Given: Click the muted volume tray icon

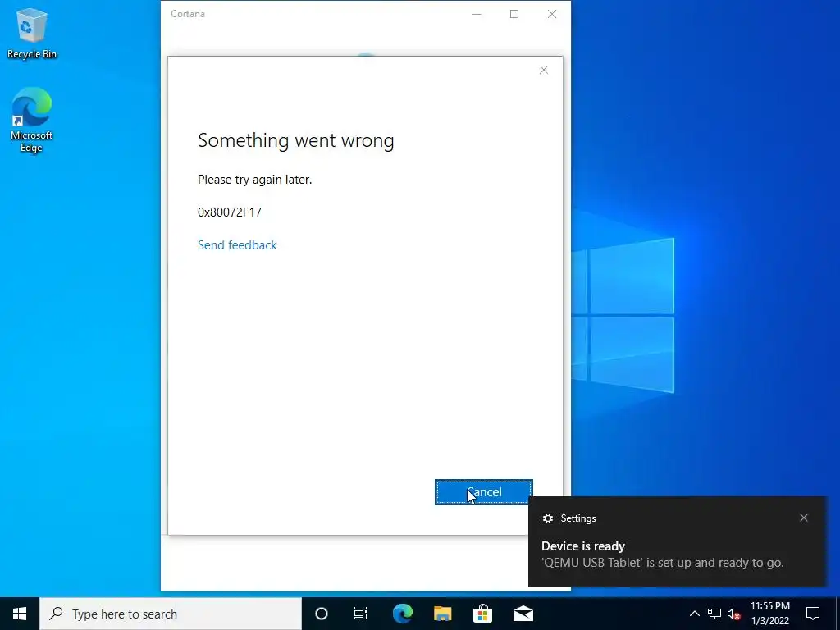Looking at the screenshot, I should [x=733, y=614].
